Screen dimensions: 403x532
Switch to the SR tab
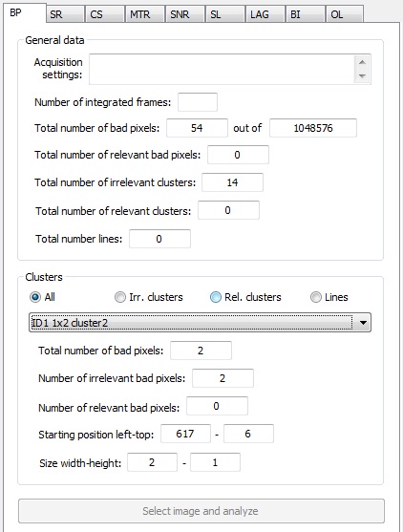tap(65, 14)
